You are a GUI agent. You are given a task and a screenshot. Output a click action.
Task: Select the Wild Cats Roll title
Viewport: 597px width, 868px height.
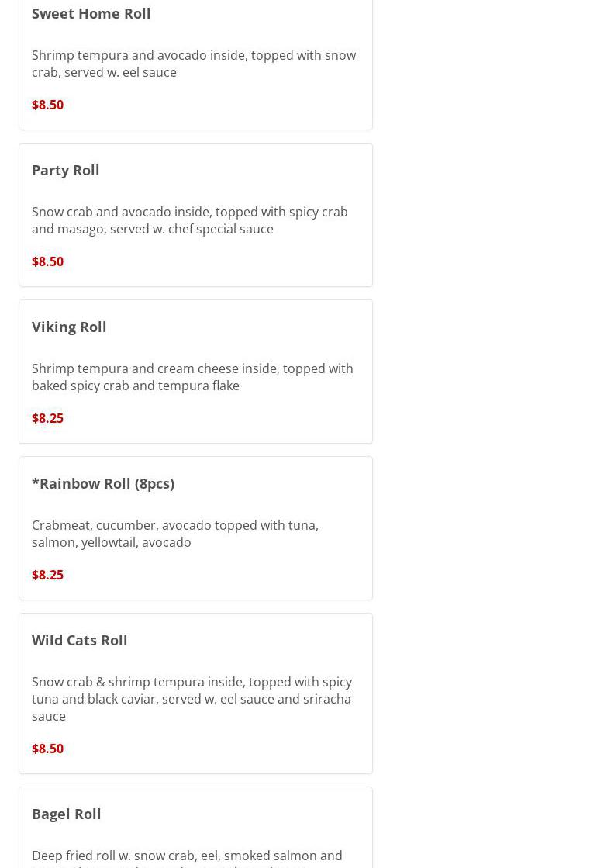(79, 641)
